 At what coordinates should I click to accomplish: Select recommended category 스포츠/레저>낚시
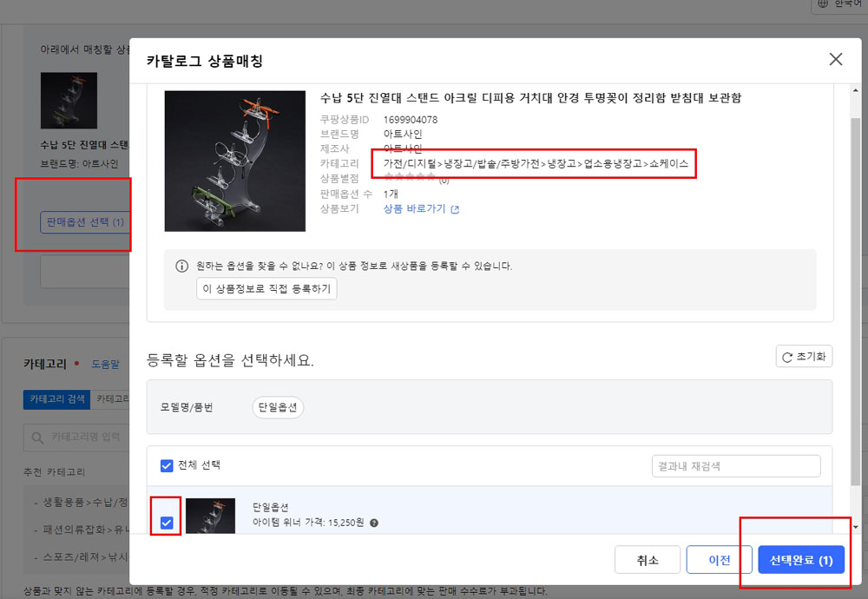85,557
